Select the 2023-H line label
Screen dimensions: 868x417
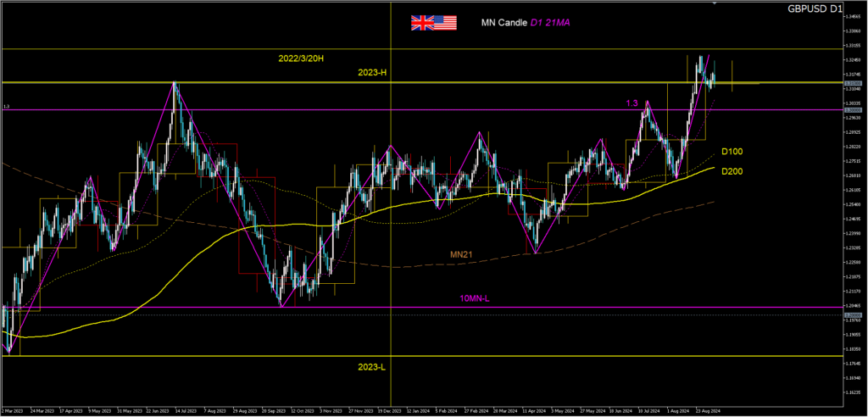pyautogui.click(x=372, y=73)
